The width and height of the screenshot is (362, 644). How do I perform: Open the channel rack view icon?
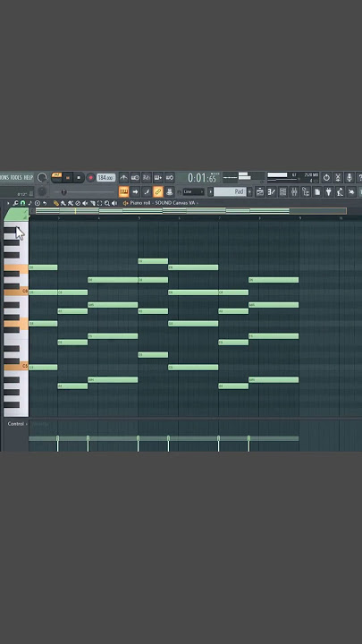point(282,191)
